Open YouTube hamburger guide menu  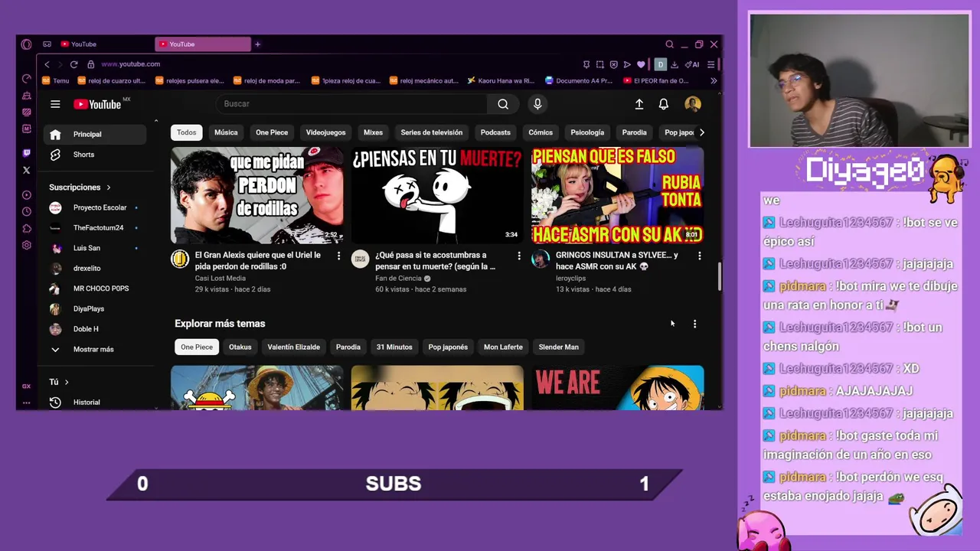pos(55,104)
